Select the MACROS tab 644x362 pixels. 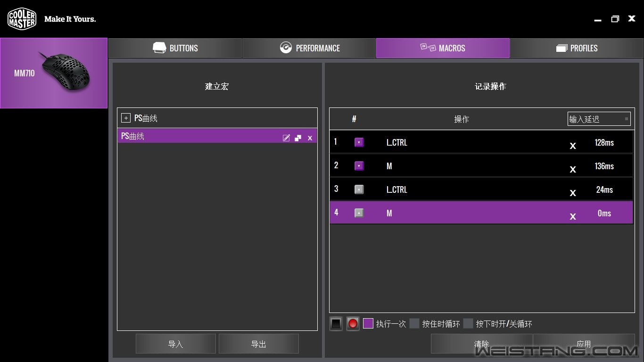coord(443,48)
